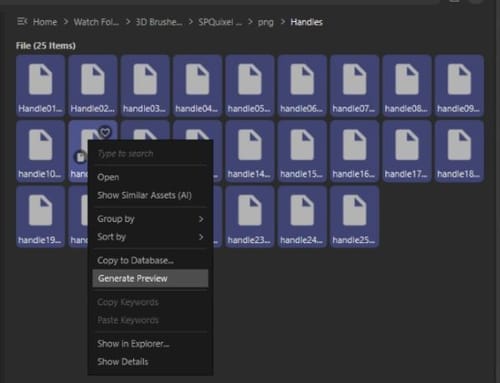Screen dimensions: 500x383
Task: Go to Home in the breadcrumb
Action: tap(45, 22)
